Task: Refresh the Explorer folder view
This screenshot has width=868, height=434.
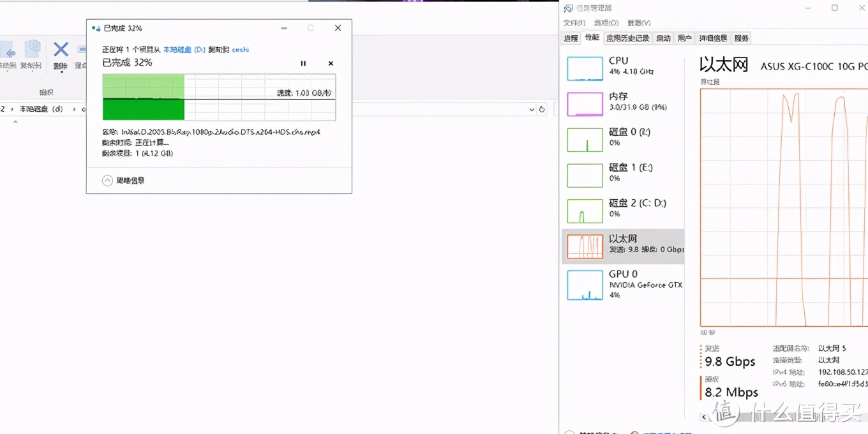Action: tap(542, 109)
